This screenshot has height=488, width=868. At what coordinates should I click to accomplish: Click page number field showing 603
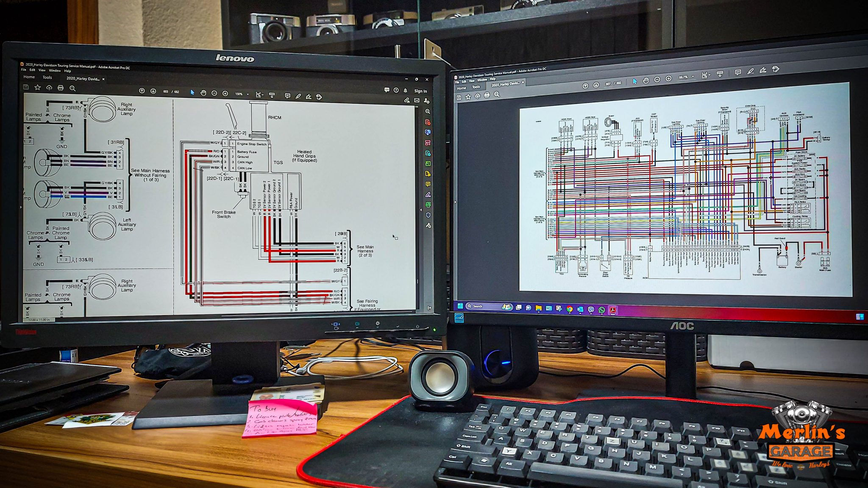coord(166,91)
